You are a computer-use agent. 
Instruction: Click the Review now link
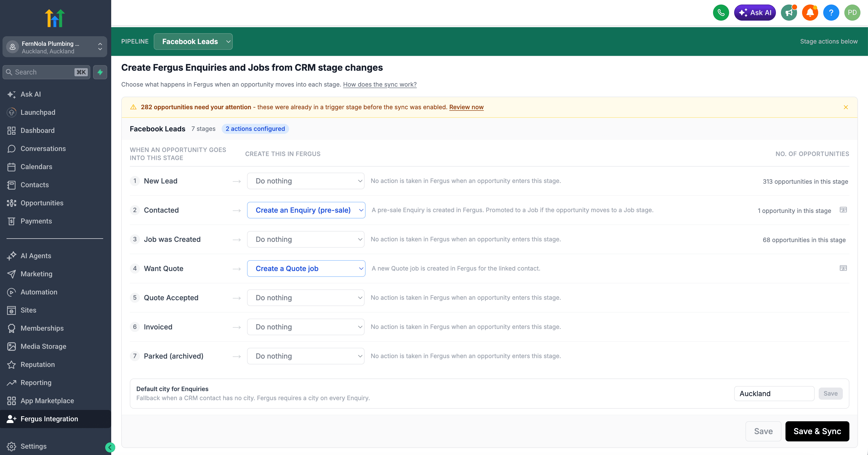(x=466, y=107)
